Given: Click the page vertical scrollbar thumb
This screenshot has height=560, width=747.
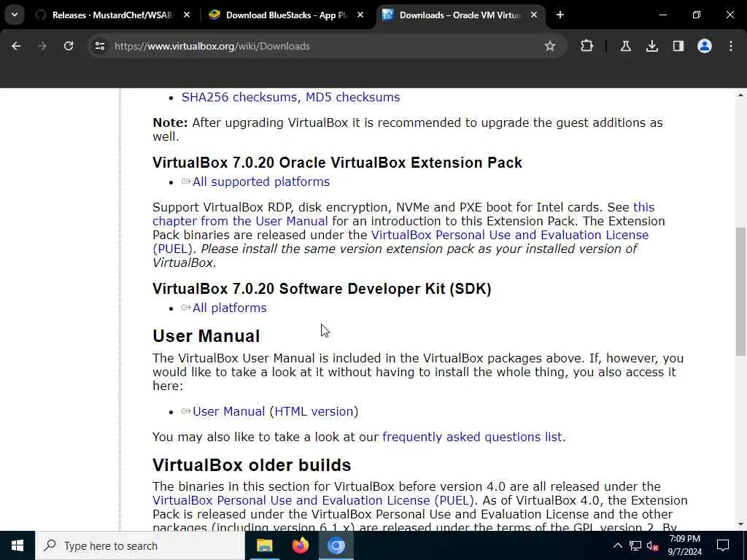Looking at the screenshot, I should point(740,292).
